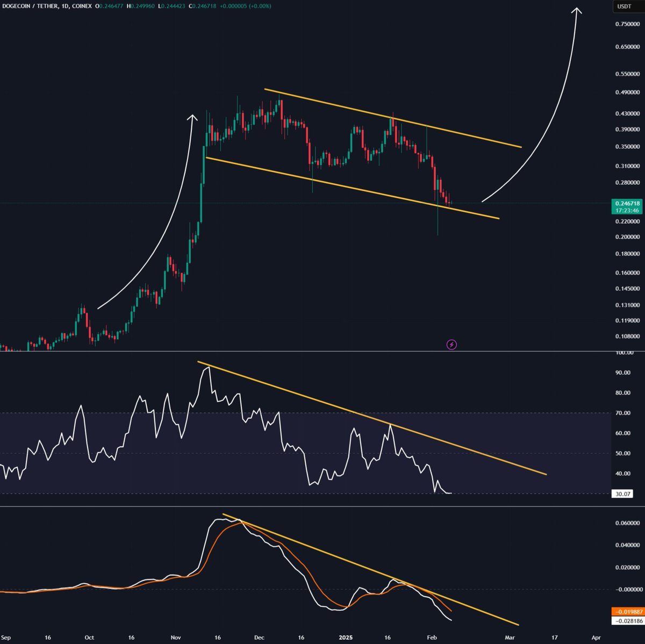The width and height of the screenshot is (645, 644).
Task: Click the 0.200000 price axis label
Action: [x=628, y=237]
